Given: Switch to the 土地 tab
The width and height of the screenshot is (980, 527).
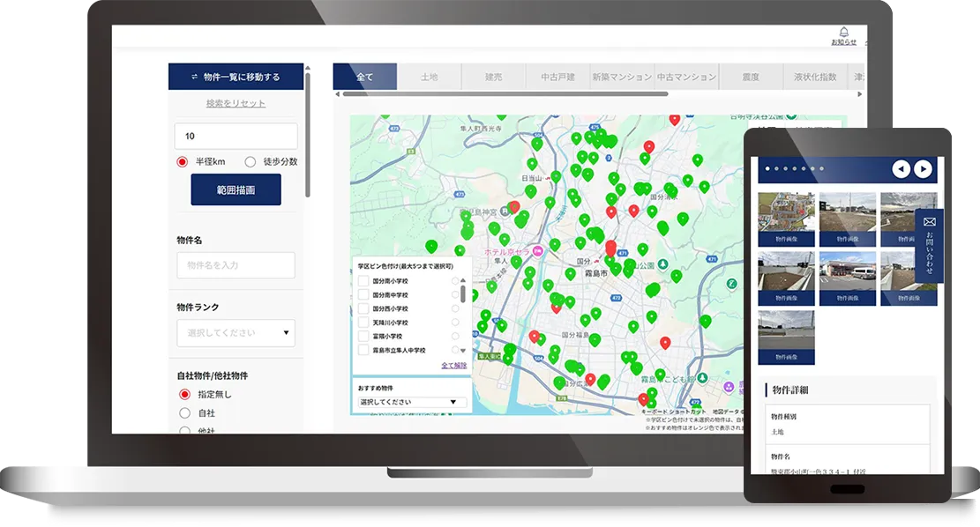Looking at the screenshot, I should pyautogui.click(x=429, y=78).
